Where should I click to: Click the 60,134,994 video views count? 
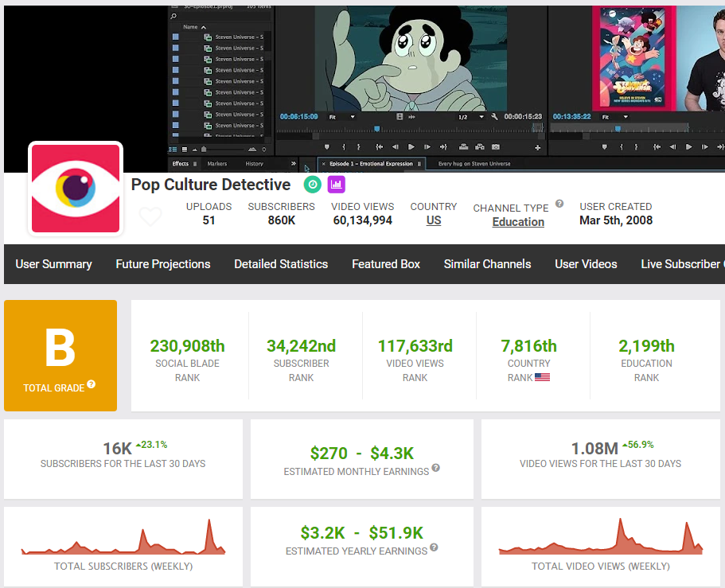click(x=363, y=220)
